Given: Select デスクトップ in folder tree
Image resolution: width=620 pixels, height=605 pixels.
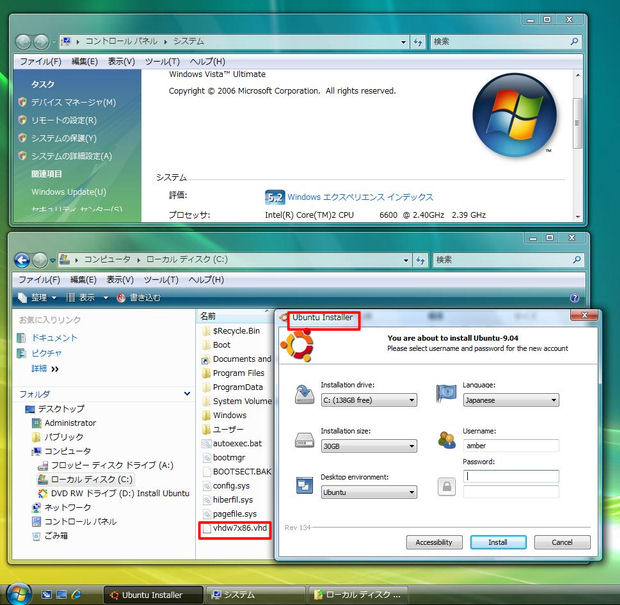Looking at the screenshot, I should tap(61, 408).
